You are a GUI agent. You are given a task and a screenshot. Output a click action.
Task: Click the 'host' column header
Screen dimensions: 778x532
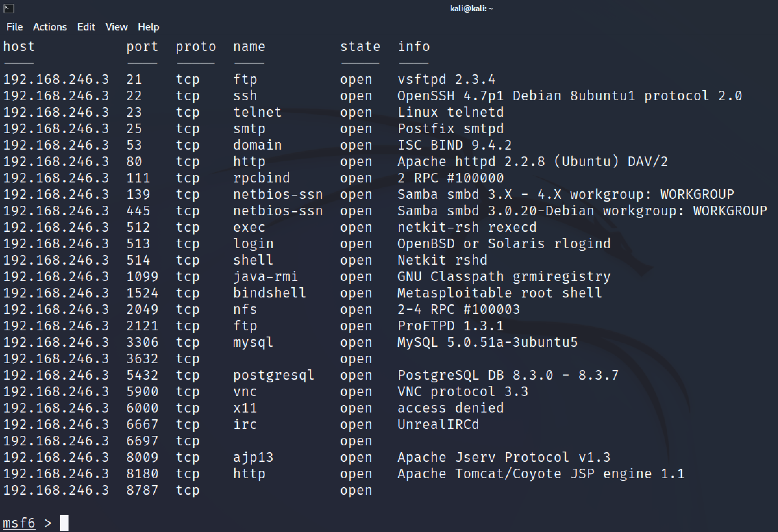pos(19,47)
